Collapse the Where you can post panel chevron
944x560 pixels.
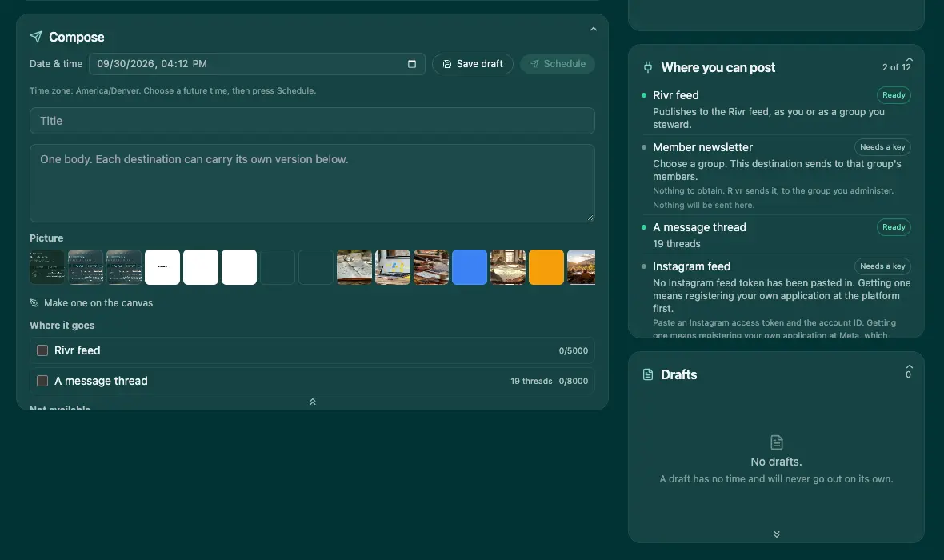(909, 60)
